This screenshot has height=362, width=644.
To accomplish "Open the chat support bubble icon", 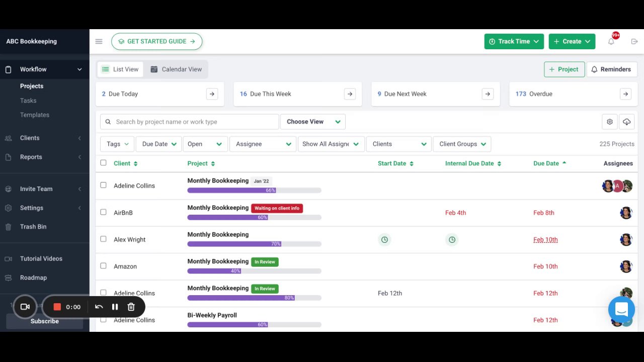I will [621, 309].
